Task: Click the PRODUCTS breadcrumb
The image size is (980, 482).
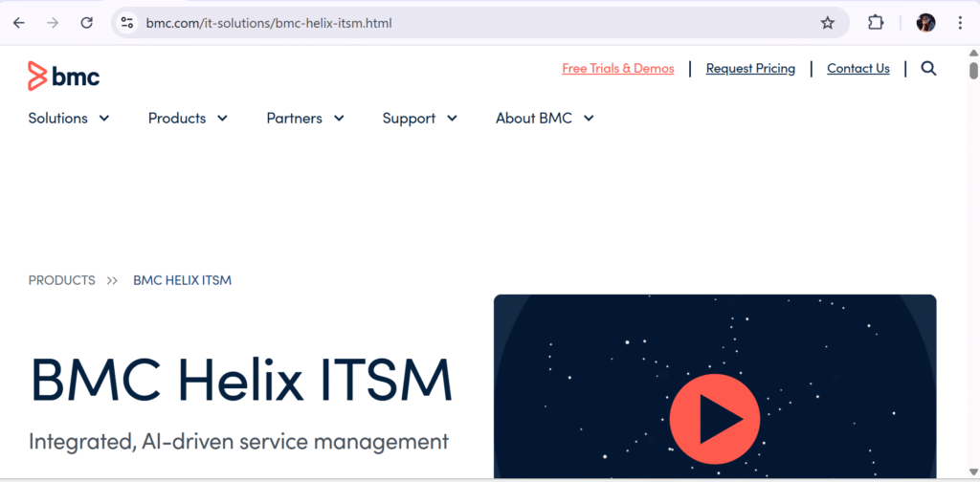Action: tap(62, 280)
